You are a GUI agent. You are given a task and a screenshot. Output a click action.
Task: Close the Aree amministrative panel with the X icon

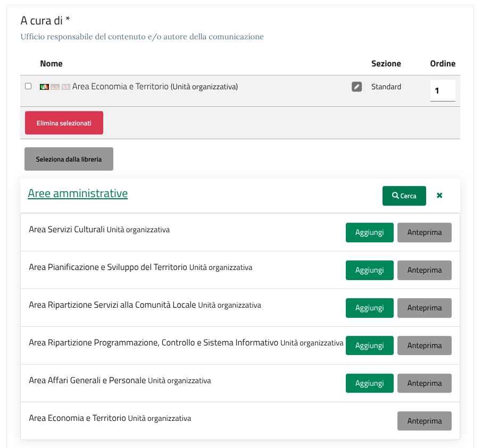pos(439,196)
